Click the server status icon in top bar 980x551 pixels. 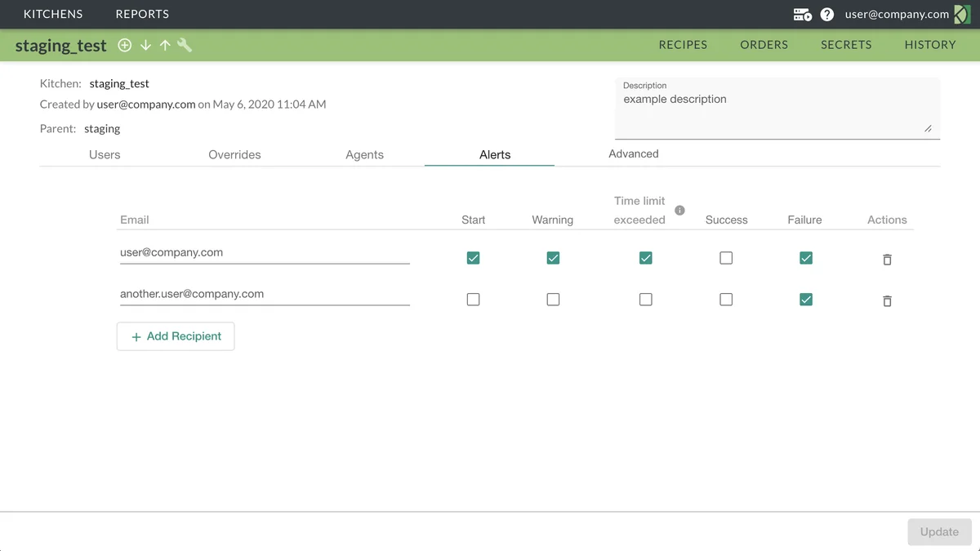coord(802,15)
